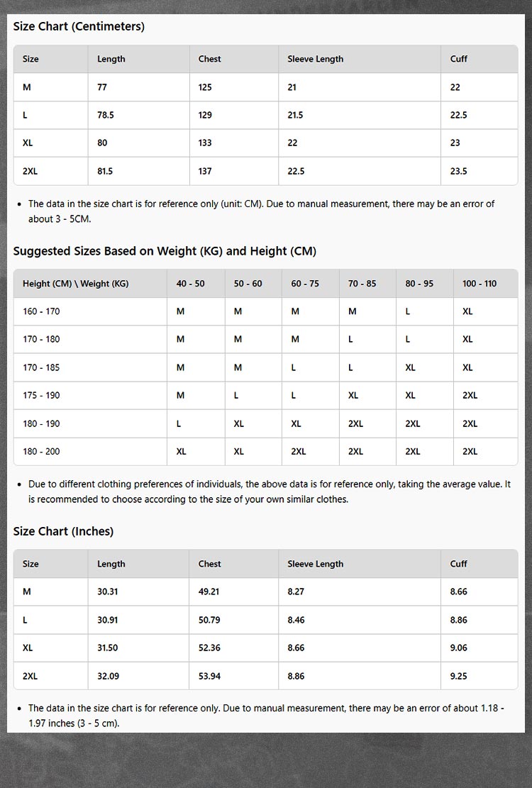The width and height of the screenshot is (532, 788).
Task: Click the "175 - 190" height row label
Action: [41, 395]
